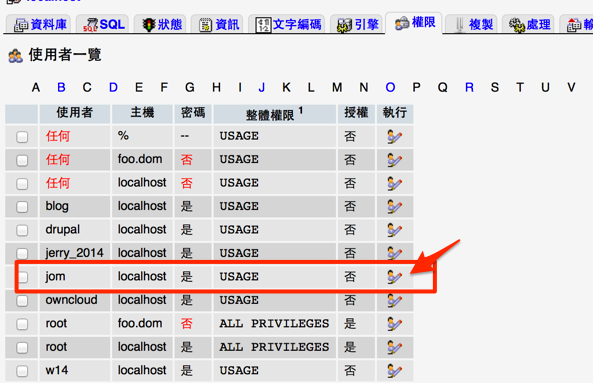The height and width of the screenshot is (383, 593).
Task: Check the box for 任何 localhost row
Action: (22, 183)
